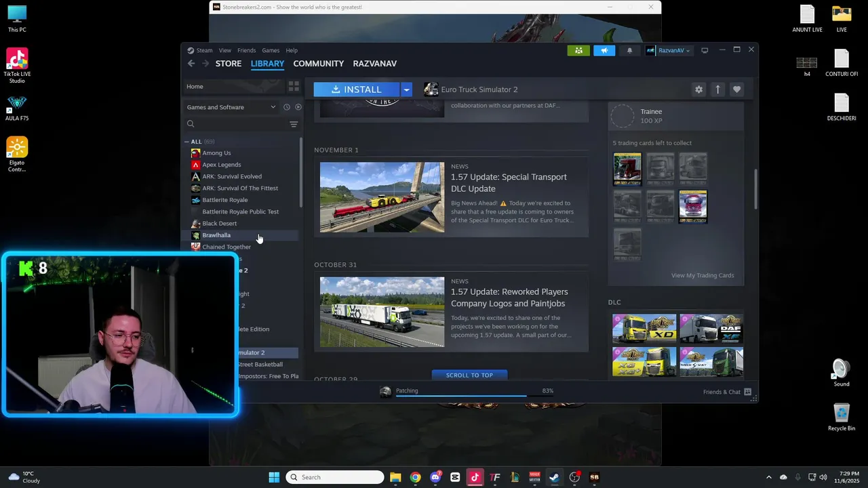Enter Big Picture mode via monitor icon
Viewport: 868px width, 488px height.
pyautogui.click(x=705, y=50)
